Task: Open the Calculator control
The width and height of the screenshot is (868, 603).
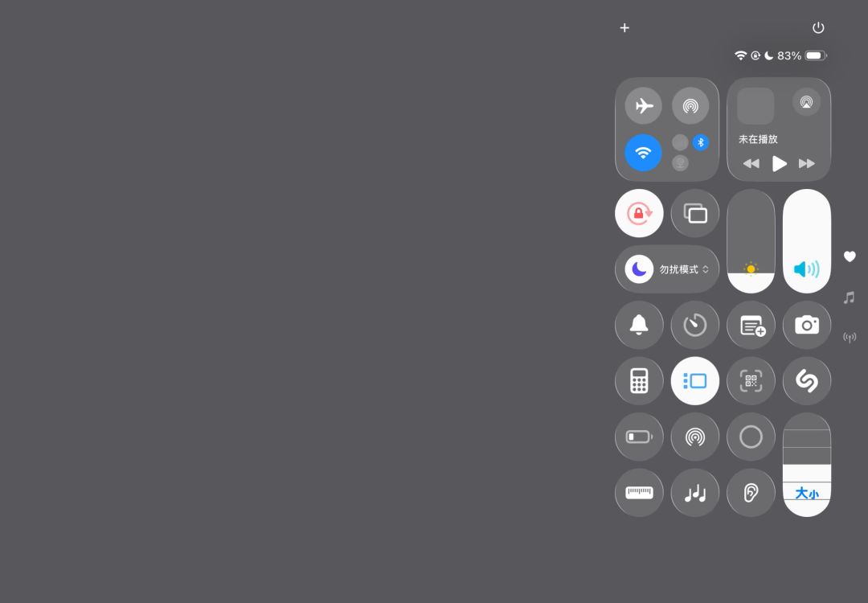Action: click(639, 381)
